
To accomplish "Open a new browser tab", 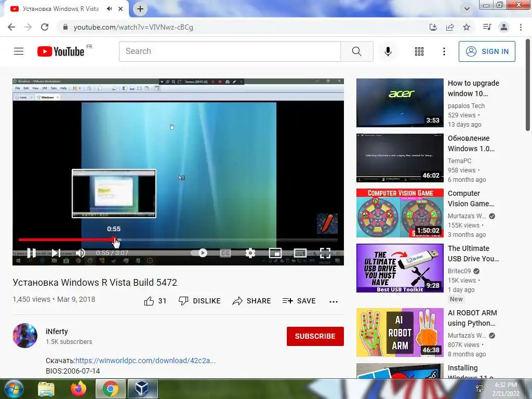I will click(140, 9).
